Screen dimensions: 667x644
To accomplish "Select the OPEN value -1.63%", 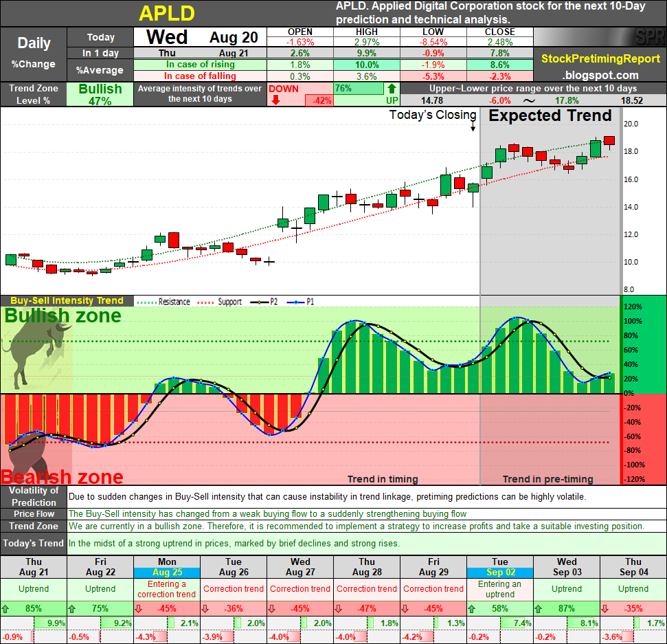I will pyautogui.click(x=300, y=42).
